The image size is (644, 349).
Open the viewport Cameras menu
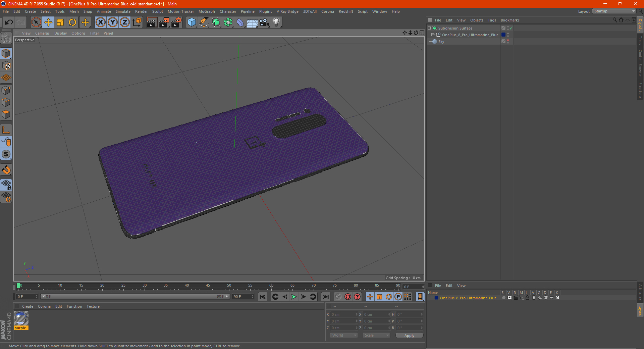(x=42, y=33)
